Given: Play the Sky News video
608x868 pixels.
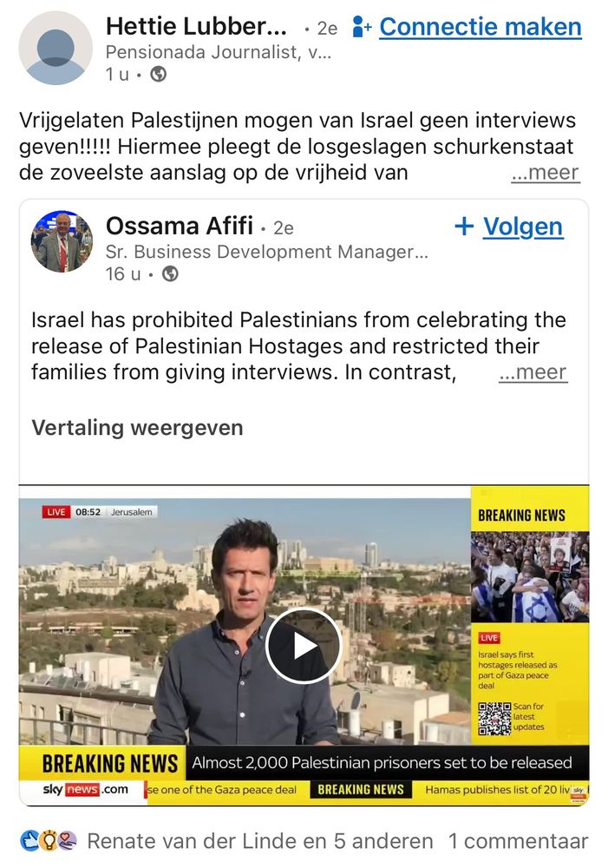Looking at the screenshot, I should click(x=304, y=646).
